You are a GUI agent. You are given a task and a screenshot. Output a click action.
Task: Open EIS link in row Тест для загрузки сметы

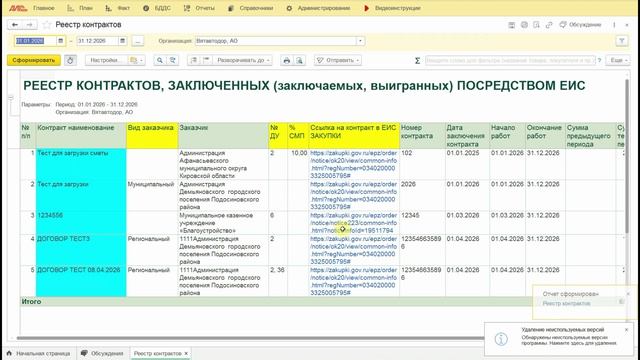(353, 164)
